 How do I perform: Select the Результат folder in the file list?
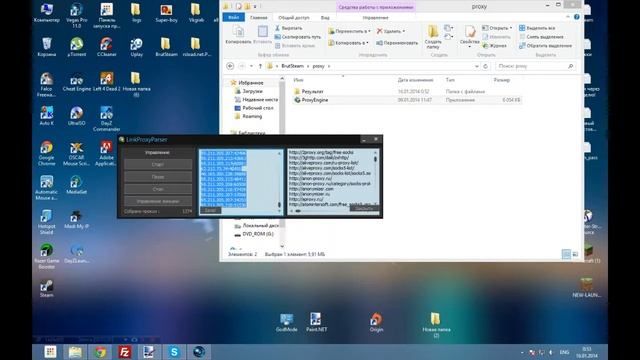click(309, 91)
